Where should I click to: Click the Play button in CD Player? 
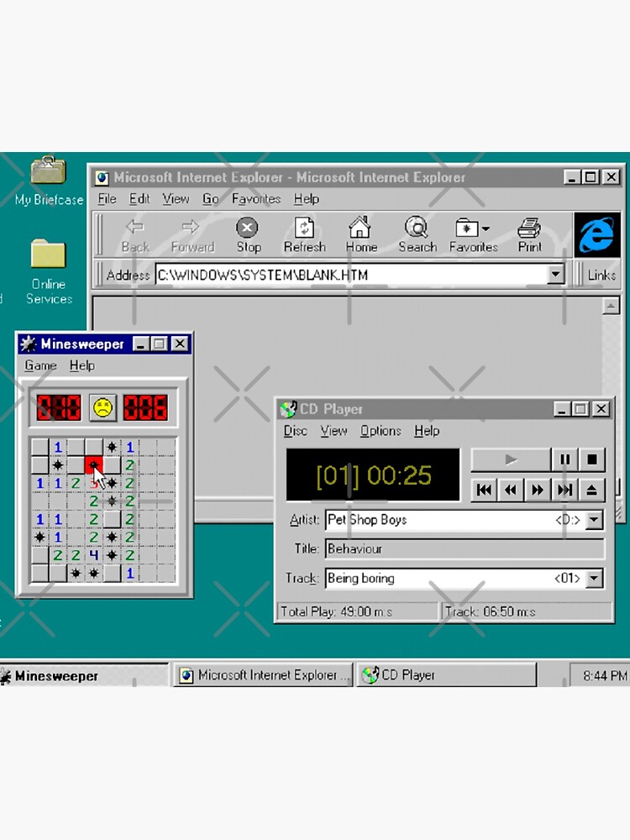click(x=511, y=459)
